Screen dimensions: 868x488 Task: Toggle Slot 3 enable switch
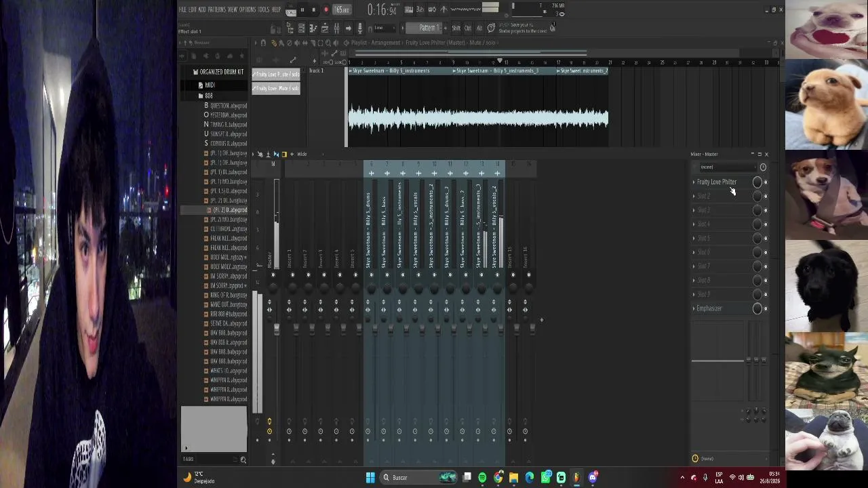pos(766,210)
